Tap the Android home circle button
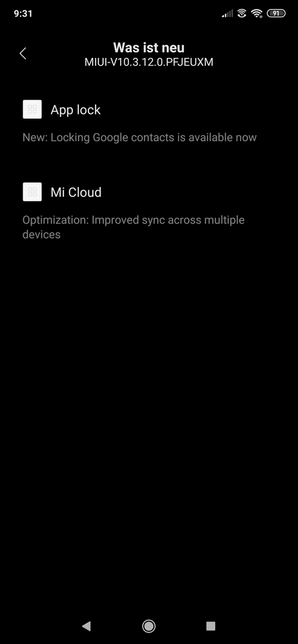 (149, 626)
